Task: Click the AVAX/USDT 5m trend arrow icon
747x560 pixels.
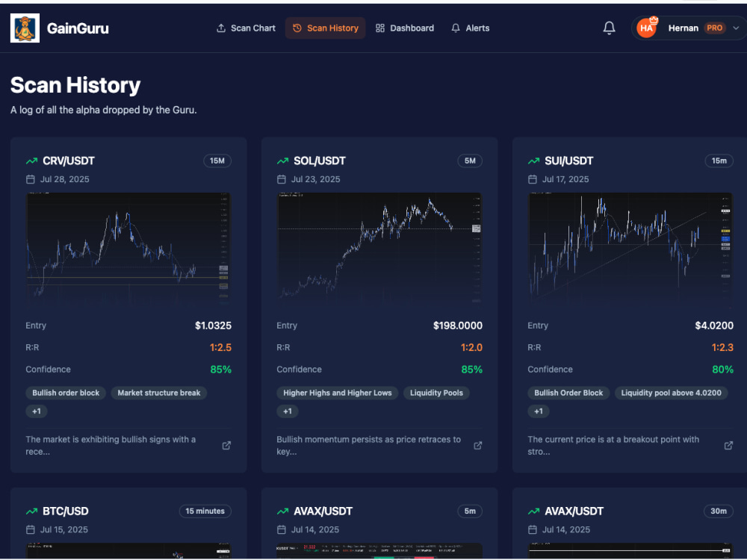Action: (x=282, y=511)
